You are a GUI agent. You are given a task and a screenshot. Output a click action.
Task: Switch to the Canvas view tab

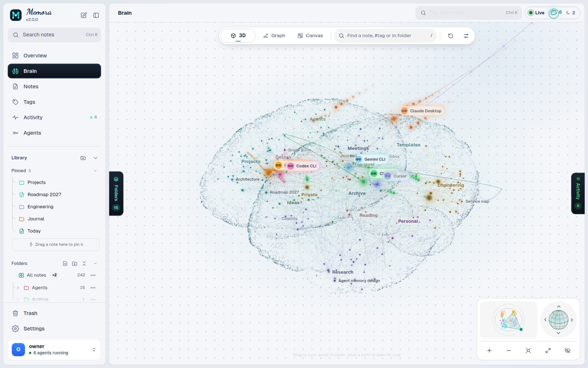point(310,36)
